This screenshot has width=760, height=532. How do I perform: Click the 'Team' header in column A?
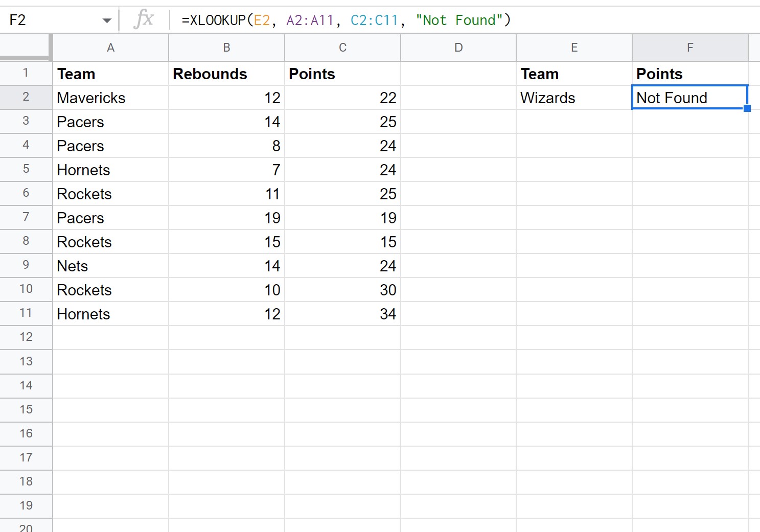[111, 74]
